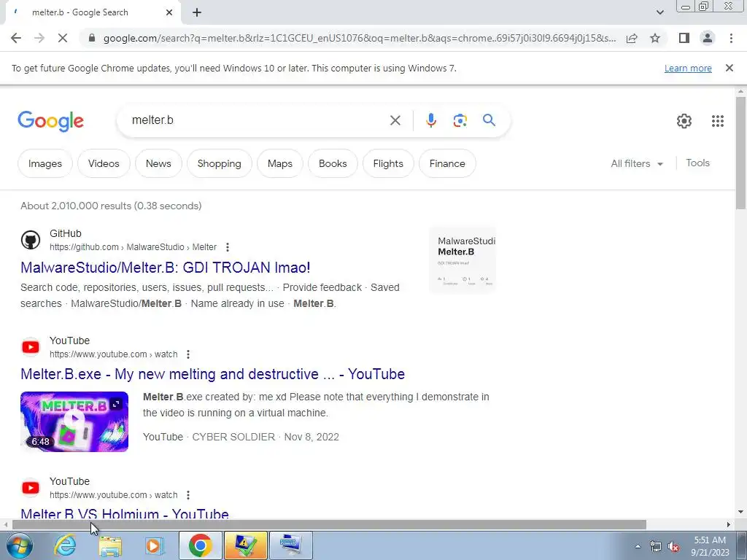Expand the All filters dropdown
The width and height of the screenshot is (747, 560).
point(637,163)
